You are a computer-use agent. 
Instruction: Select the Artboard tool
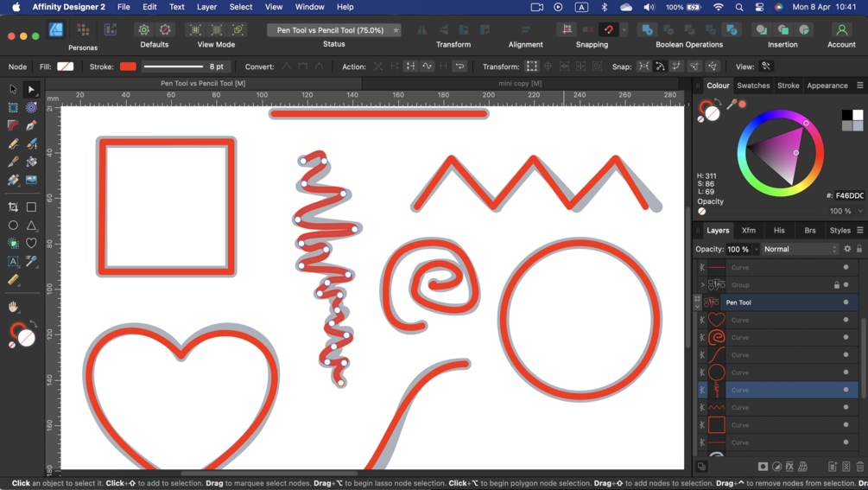(13, 107)
